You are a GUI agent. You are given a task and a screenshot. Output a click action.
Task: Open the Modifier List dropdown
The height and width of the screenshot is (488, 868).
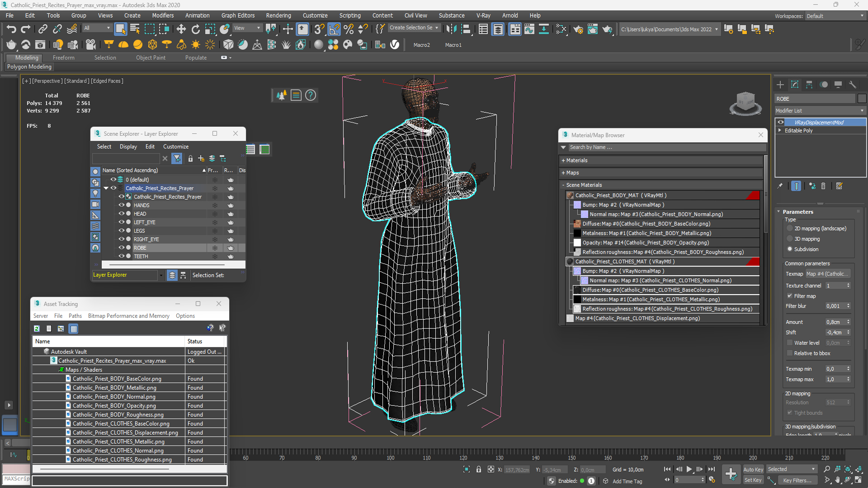820,111
